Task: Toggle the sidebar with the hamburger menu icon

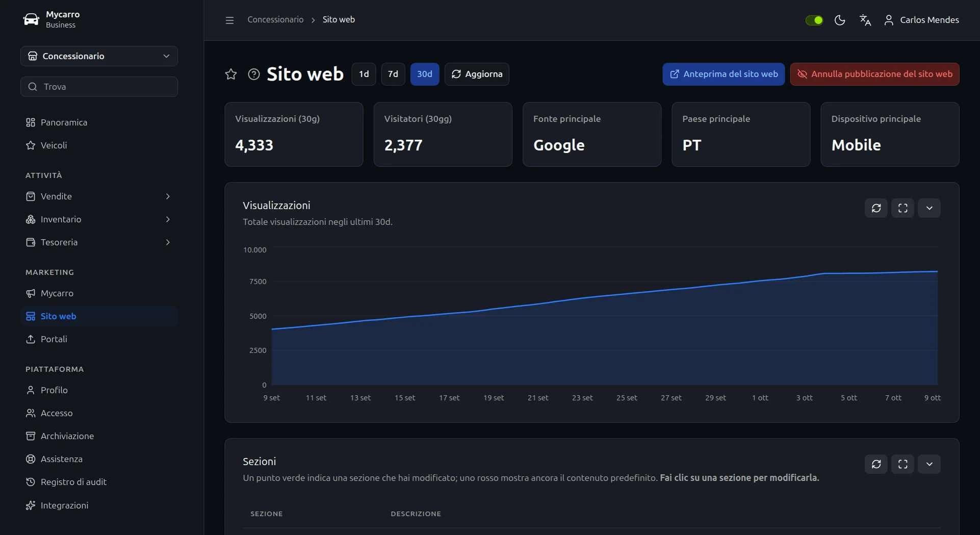Action: point(229,20)
